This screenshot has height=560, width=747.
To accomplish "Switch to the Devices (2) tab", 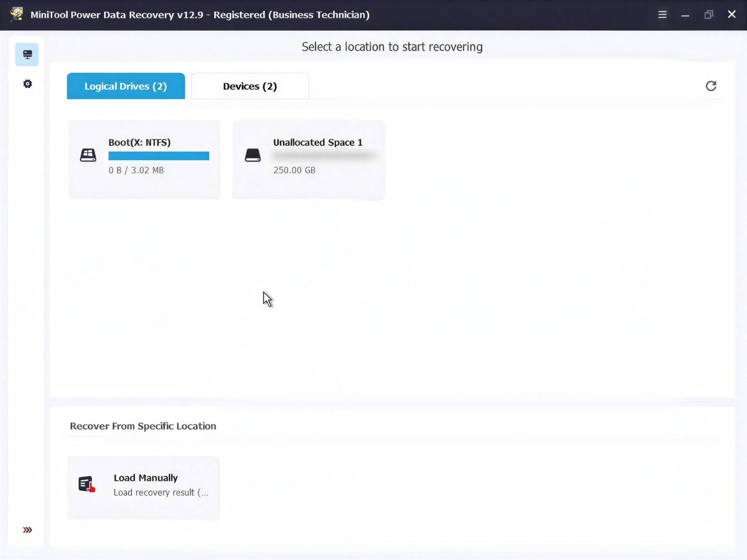I will pyautogui.click(x=250, y=86).
